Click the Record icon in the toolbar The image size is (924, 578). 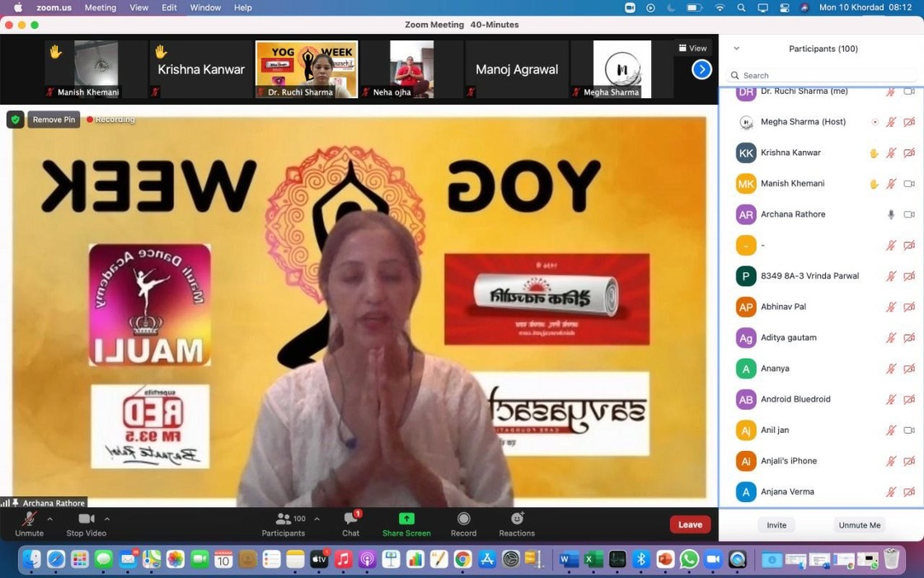coord(464,519)
